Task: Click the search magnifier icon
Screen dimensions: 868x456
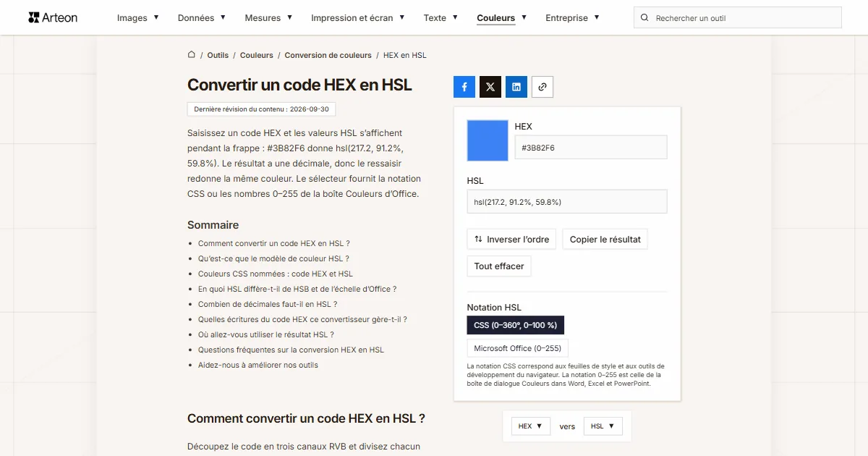Action: tap(644, 17)
